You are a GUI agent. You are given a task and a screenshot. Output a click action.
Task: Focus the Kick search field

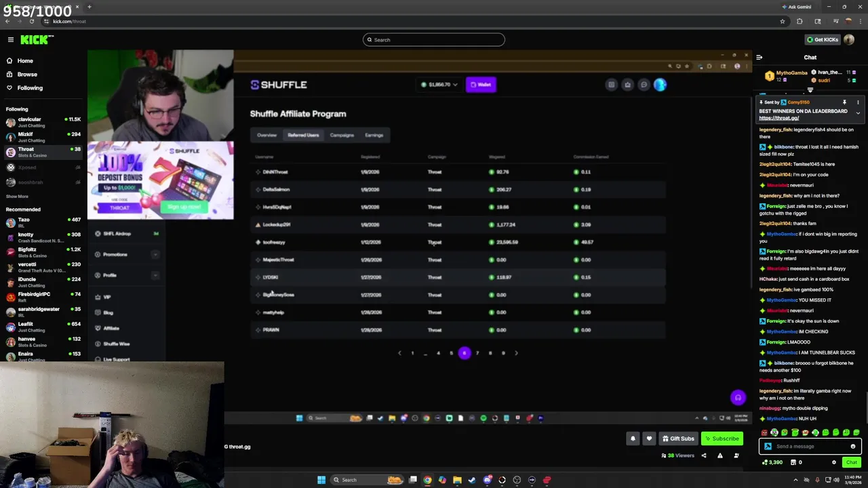pos(434,40)
